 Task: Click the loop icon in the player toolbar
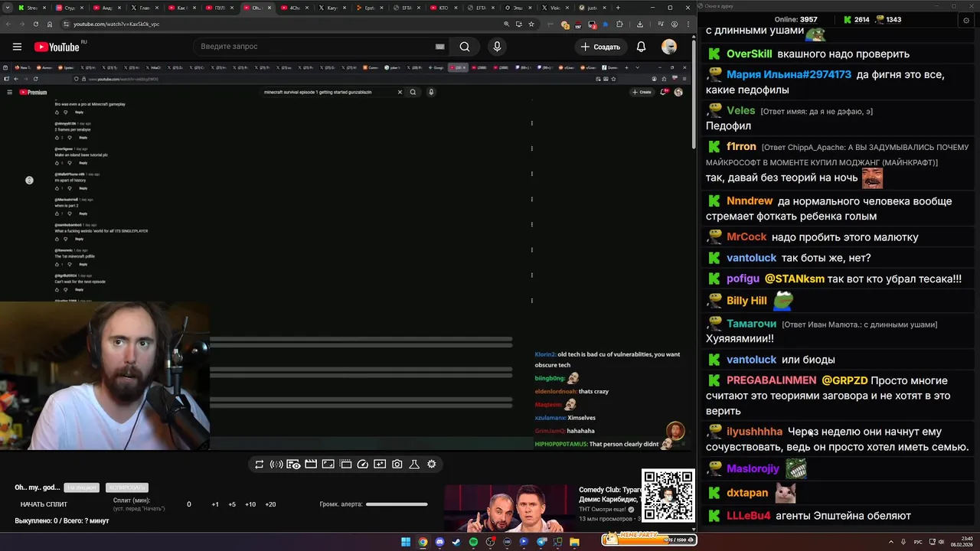(x=260, y=465)
